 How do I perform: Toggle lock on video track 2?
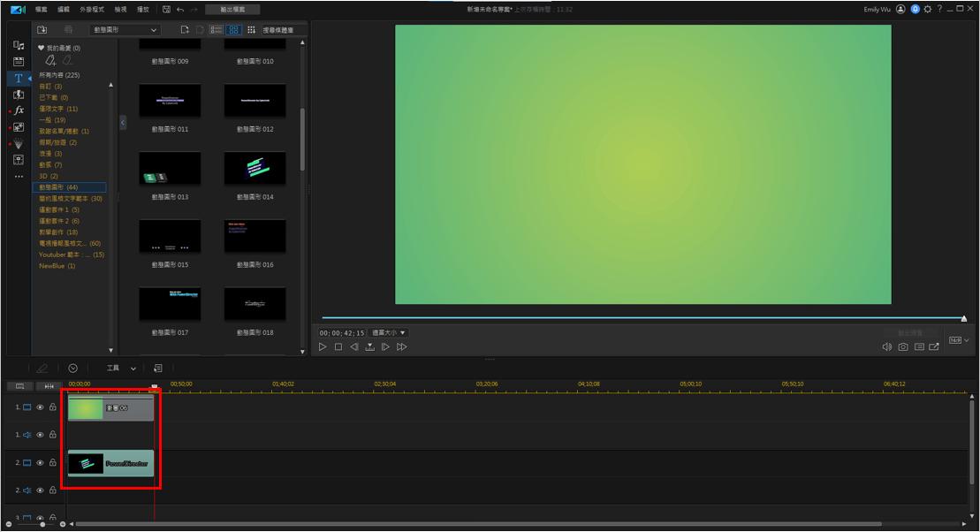53,462
